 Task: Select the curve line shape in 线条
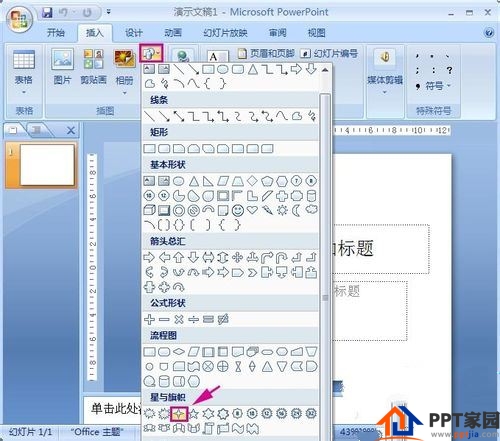[x=282, y=116]
